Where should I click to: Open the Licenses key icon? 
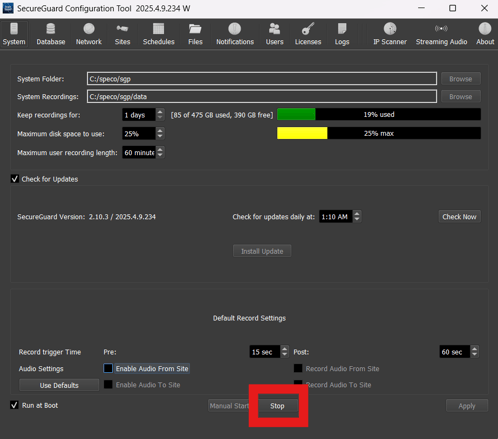308,29
